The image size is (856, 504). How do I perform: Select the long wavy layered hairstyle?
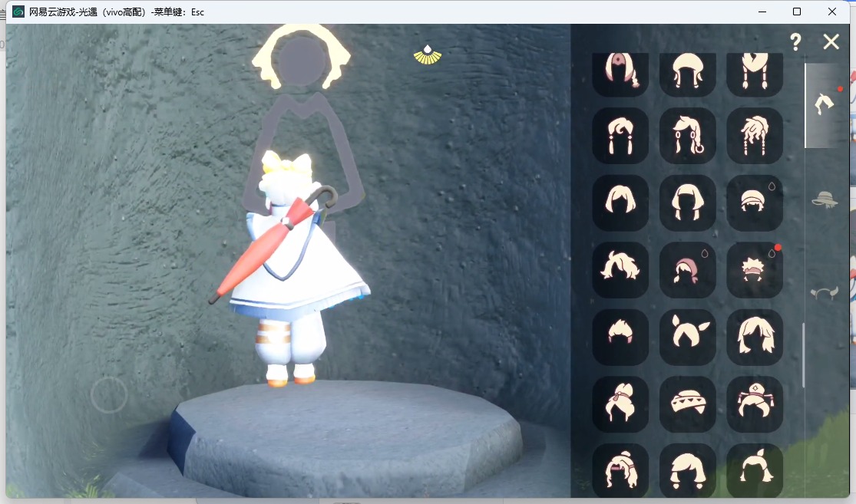755,337
